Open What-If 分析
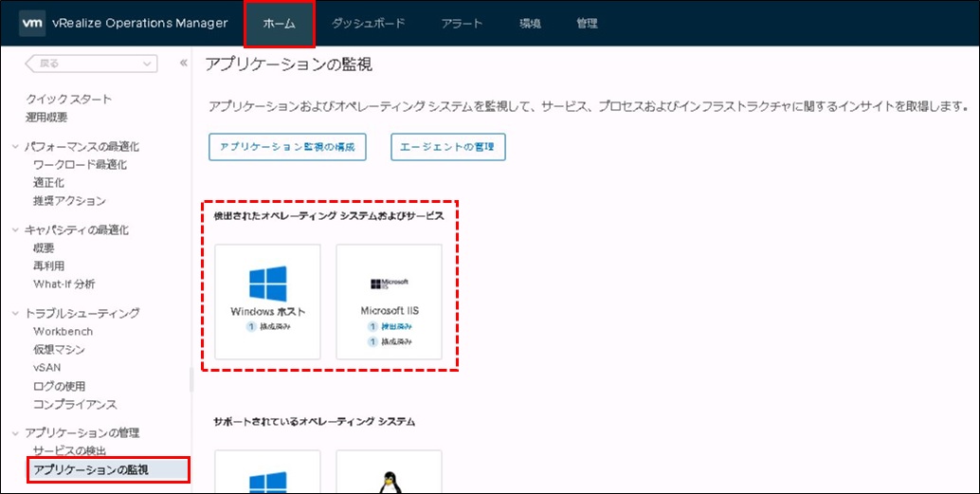The width and height of the screenshot is (980, 494). (64, 284)
